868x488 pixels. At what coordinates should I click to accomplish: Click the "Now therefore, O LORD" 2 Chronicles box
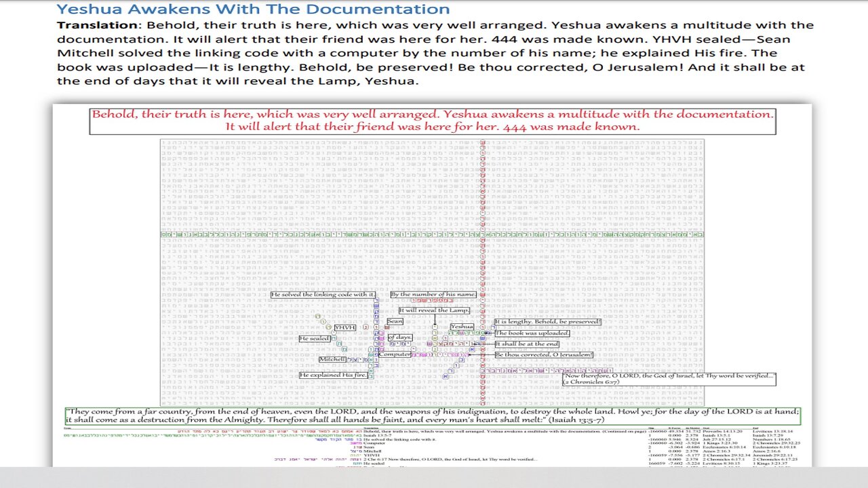pyautogui.click(x=669, y=378)
